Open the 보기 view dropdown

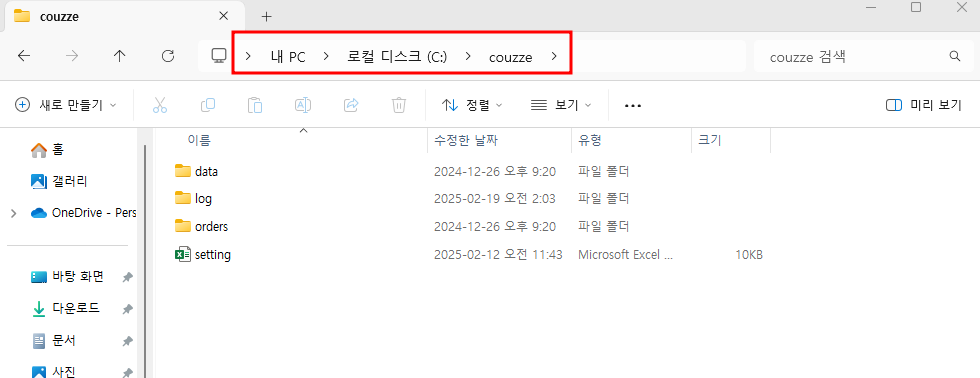tap(561, 105)
